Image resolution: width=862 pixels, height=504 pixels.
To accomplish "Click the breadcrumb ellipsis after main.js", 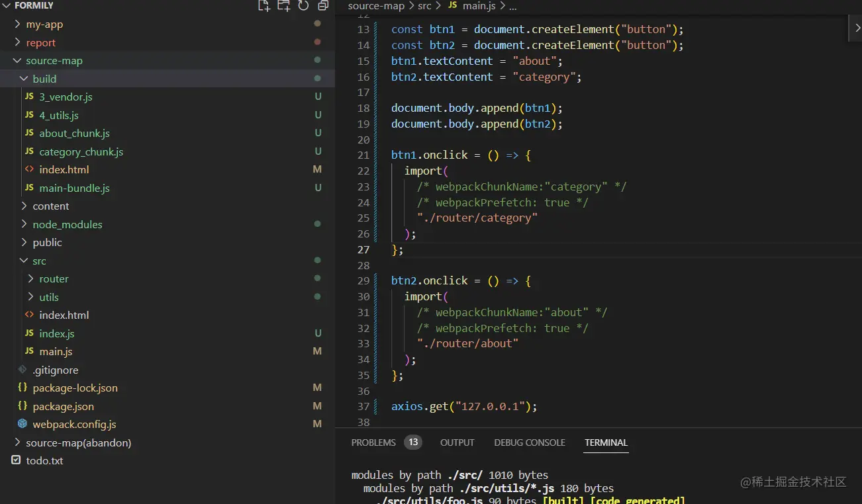I will point(512,5).
